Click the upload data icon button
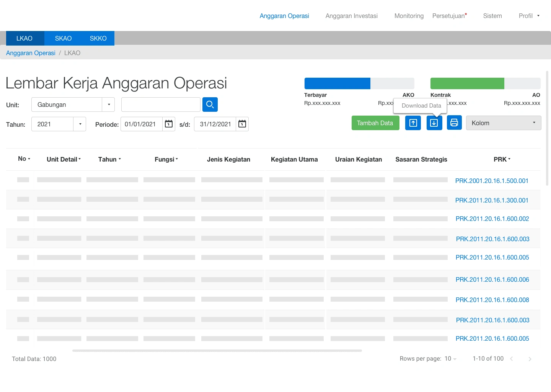Screen dimensions: 551x392 click(x=413, y=123)
